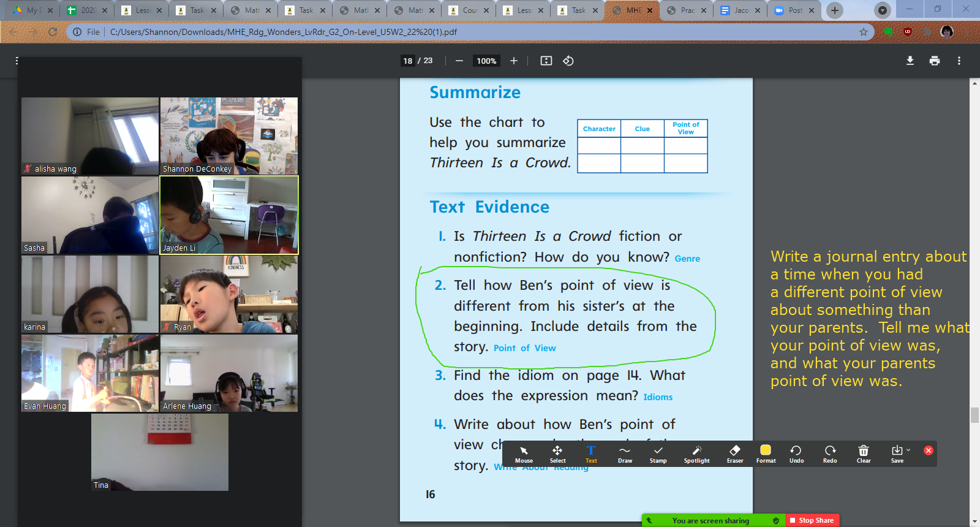Click the 'Summarize' heading
Image resolution: width=980 pixels, height=527 pixels.
(x=475, y=93)
